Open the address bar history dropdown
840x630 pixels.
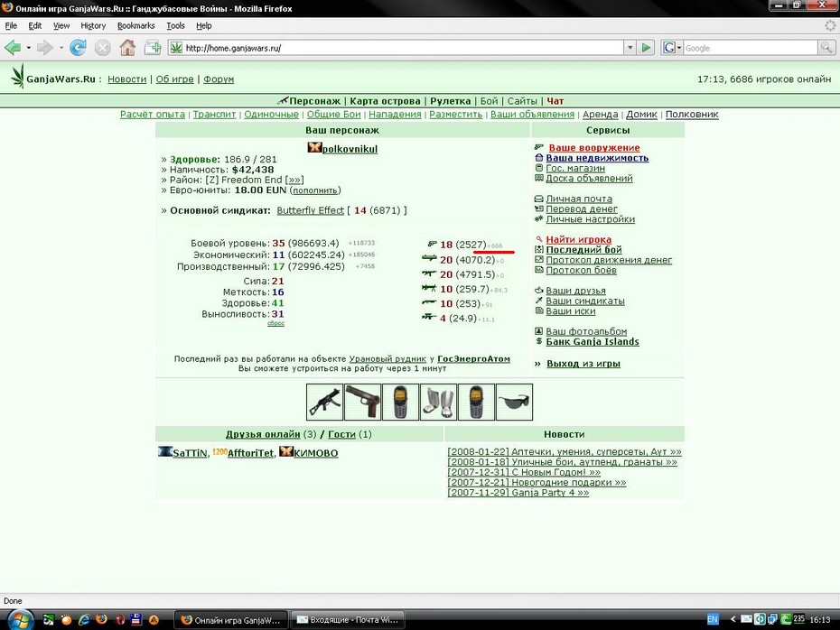(630, 48)
